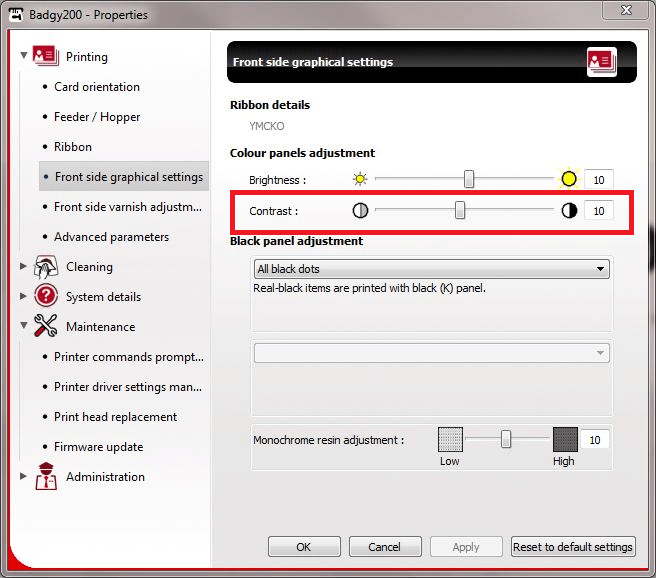Click the High monochrome resin swatch icon
Viewport: 656px width, 578px height.
pyautogui.click(x=565, y=439)
